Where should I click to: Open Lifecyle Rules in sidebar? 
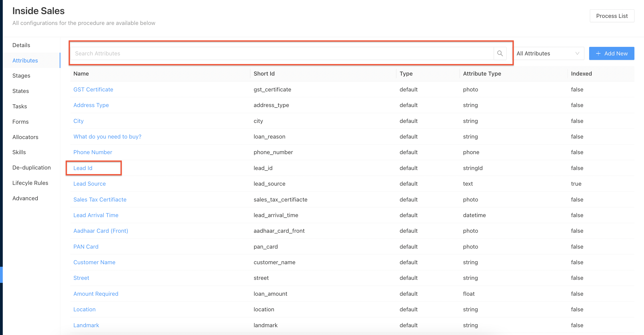pyautogui.click(x=30, y=183)
